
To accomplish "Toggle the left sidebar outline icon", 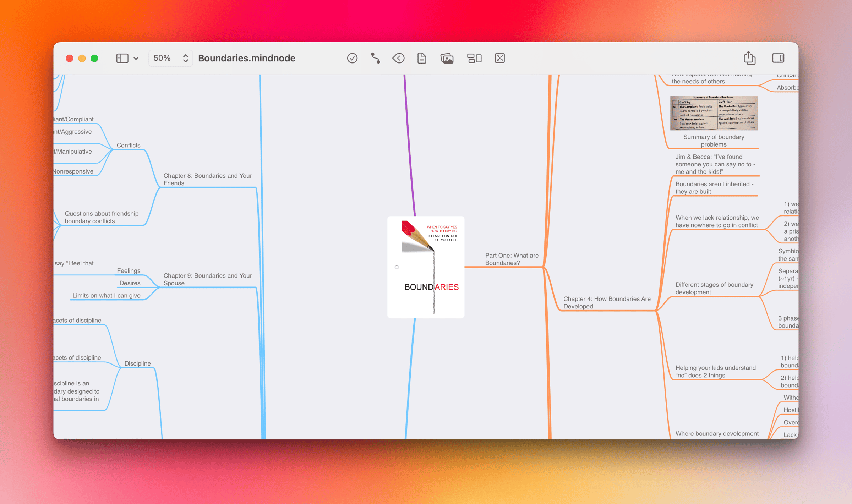I will tap(122, 58).
